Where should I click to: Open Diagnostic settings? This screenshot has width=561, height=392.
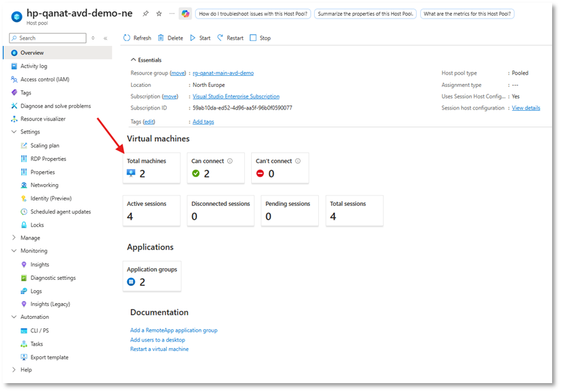(x=53, y=278)
